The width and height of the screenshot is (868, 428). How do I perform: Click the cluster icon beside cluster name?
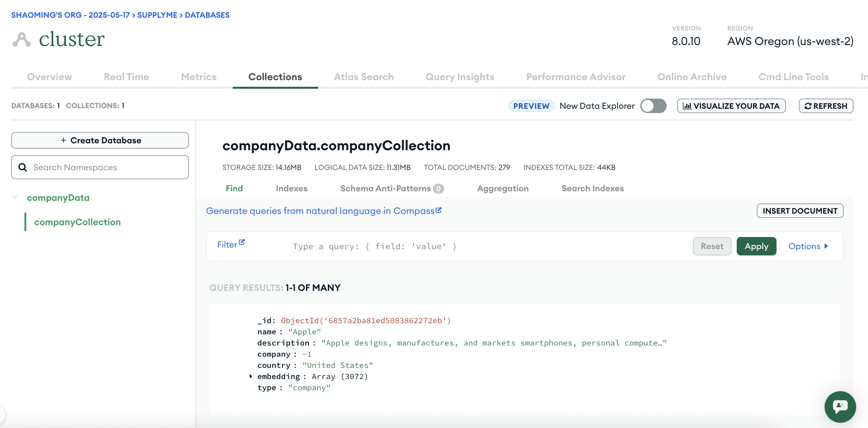pyautogui.click(x=22, y=39)
